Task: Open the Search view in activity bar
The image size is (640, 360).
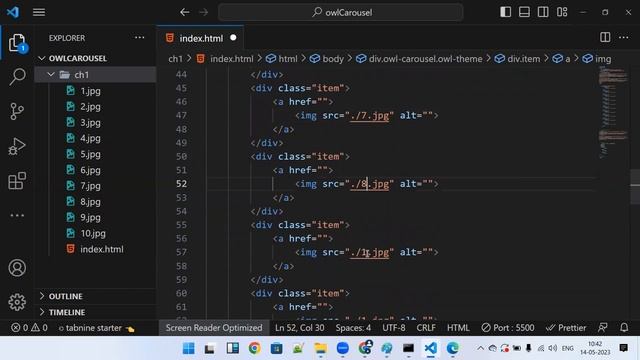Action: [17, 77]
